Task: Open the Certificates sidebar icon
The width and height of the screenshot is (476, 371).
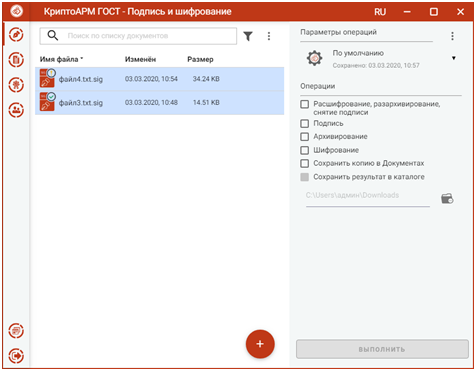Action: click(16, 85)
